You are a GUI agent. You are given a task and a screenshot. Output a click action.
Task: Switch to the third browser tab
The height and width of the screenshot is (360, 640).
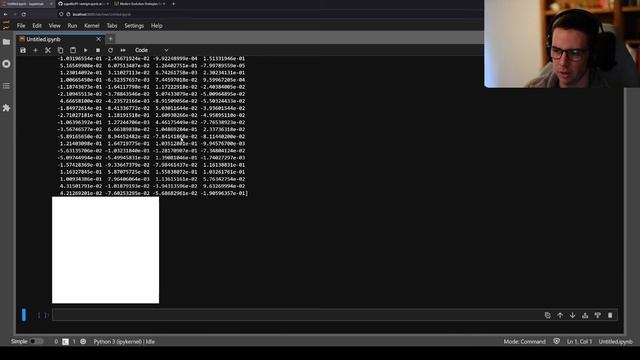point(140,4)
